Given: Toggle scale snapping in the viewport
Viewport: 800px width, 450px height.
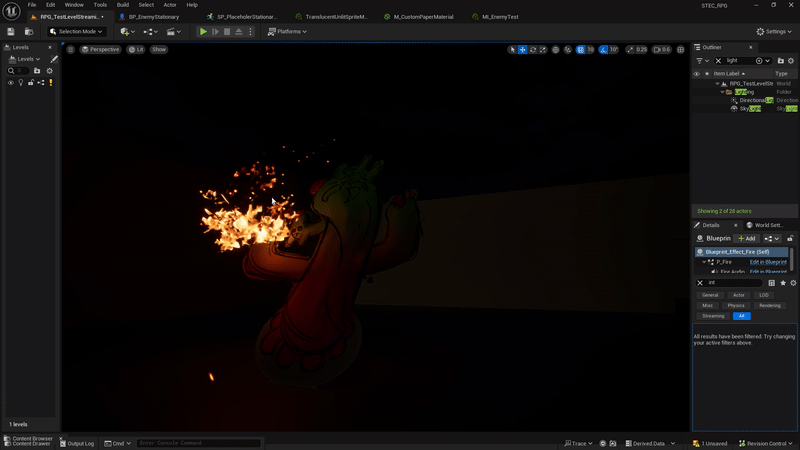Looking at the screenshot, I should click(630, 49).
